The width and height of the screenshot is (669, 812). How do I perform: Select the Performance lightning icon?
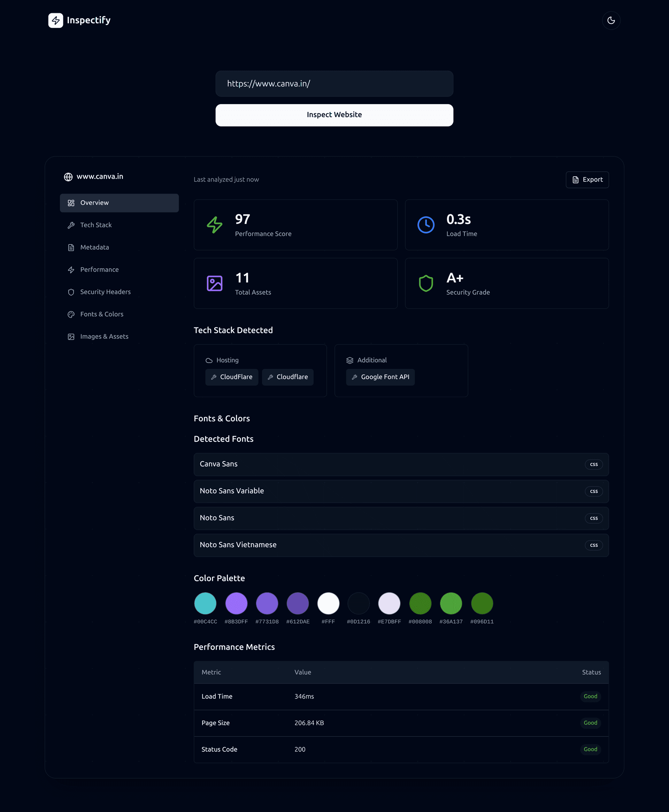(71, 270)
